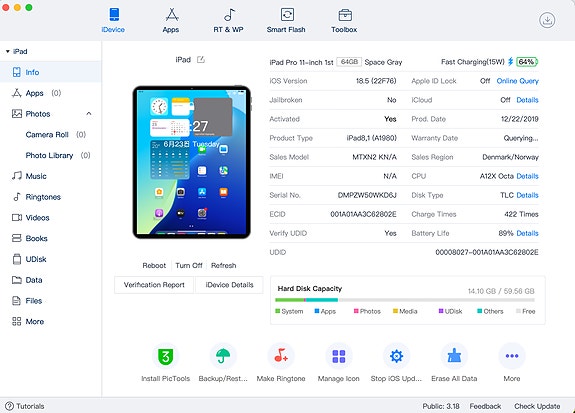Click Turn Off
Screen dimensions: 575x413
point(189,266)
